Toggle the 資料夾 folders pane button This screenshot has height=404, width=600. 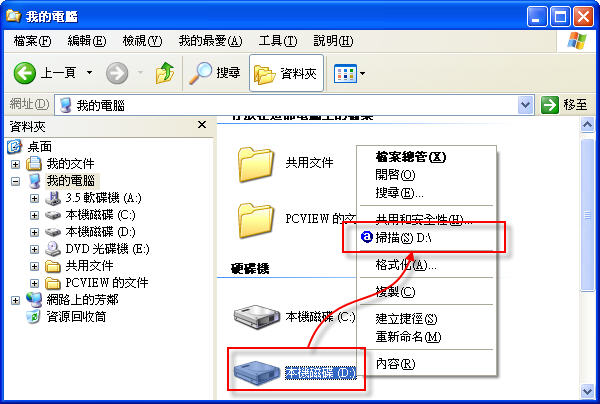[x=286, y=73]
